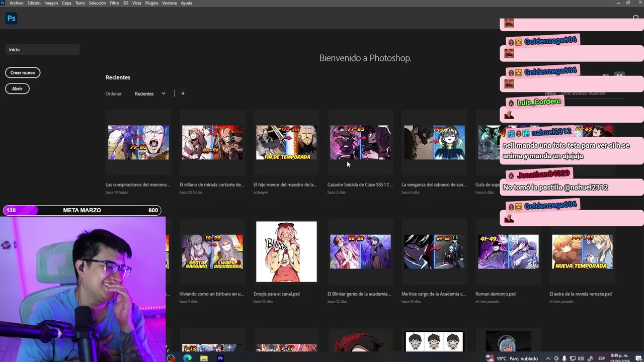Show hidden system tray icons chevron

(x=548, y=358)
